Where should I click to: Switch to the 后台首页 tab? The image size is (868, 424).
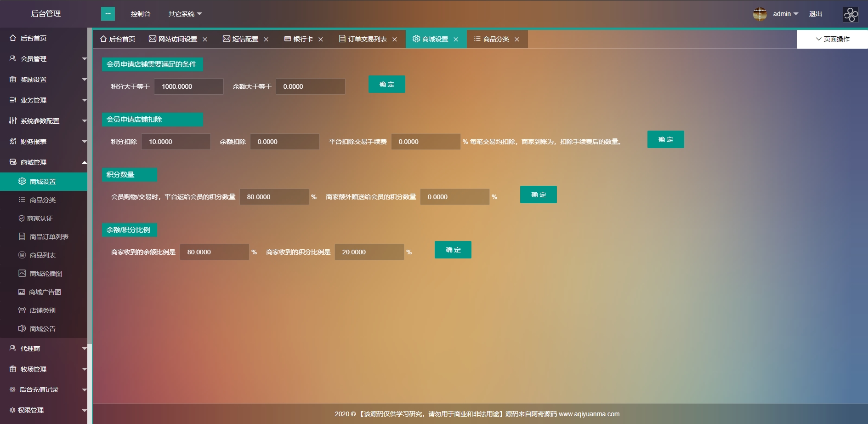[118, 39]
